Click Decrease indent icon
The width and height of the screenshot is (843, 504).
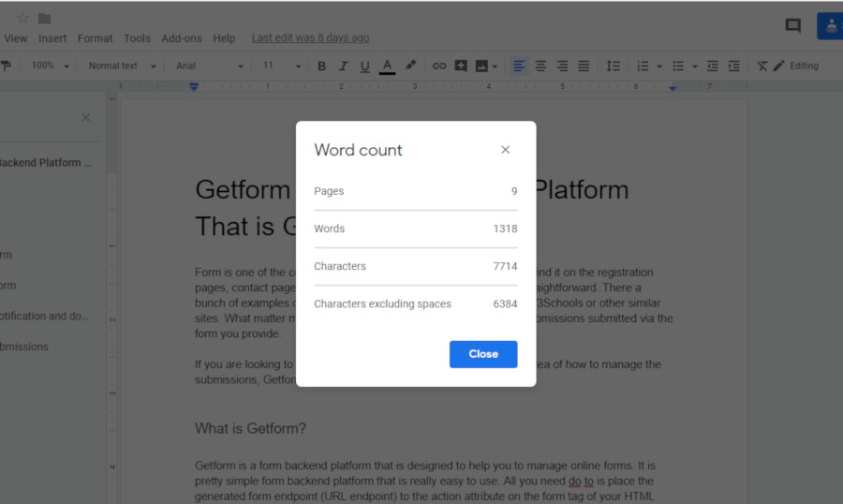(x=713, y=67)
